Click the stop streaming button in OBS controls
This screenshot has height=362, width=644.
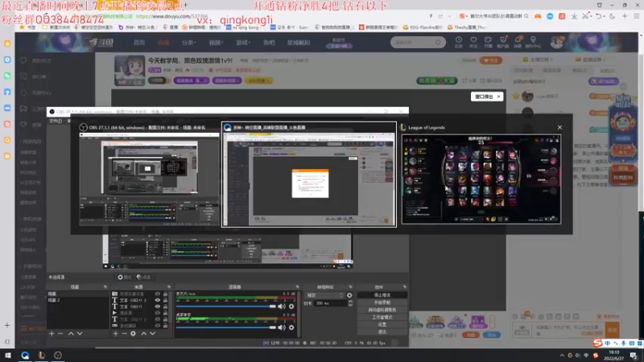(382, 295)
